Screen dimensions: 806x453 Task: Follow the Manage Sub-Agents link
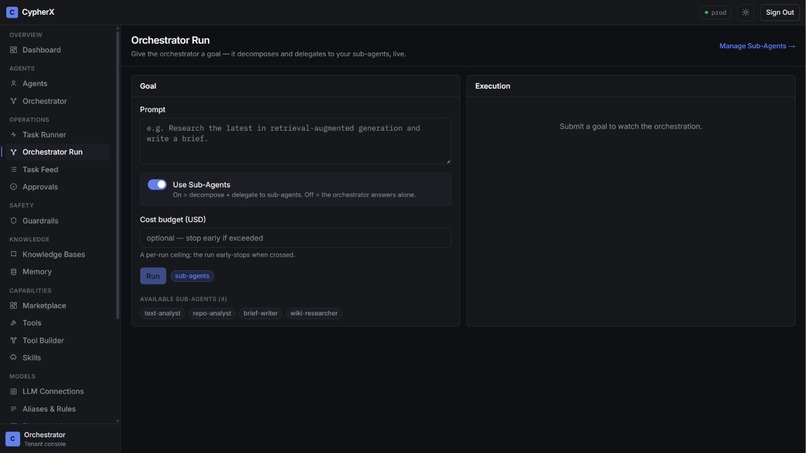pos(757,46)
